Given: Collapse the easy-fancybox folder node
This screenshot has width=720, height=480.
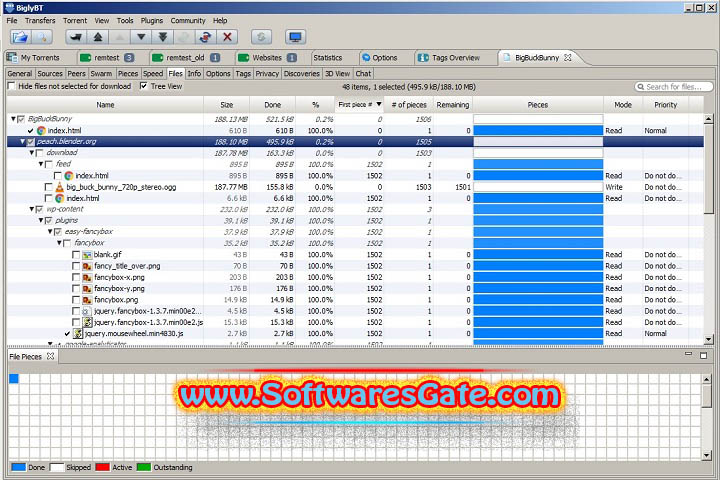Looking at the screenshot, I should click(50, 232).
